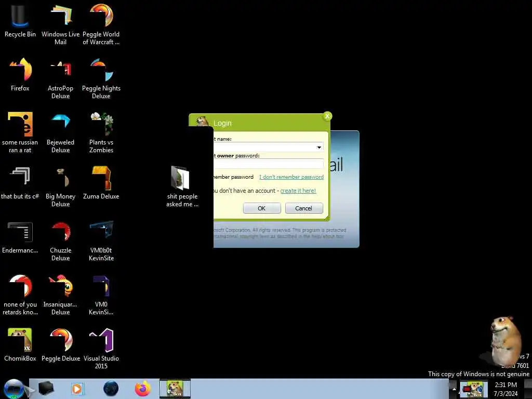
Task: Select the Chuzzle Deluxe desktop icon
Action: [60, 241]
